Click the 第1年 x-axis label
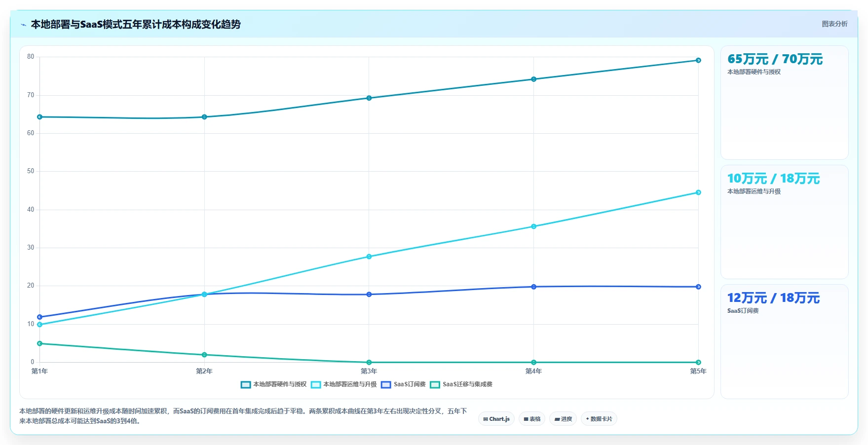The width and height of the screenshot is (868, 445). tap(39, 371)
